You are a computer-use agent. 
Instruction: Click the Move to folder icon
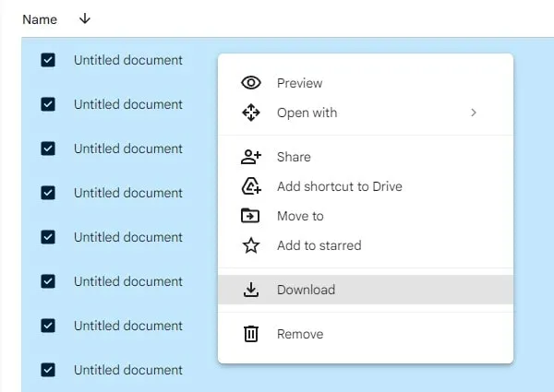pos(250,216)
